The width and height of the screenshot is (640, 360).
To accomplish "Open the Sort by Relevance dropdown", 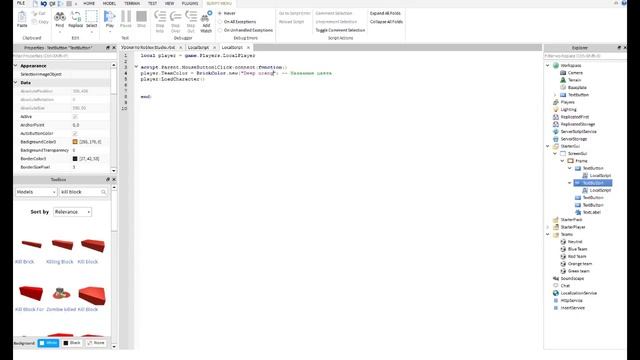I will [72, 212].
